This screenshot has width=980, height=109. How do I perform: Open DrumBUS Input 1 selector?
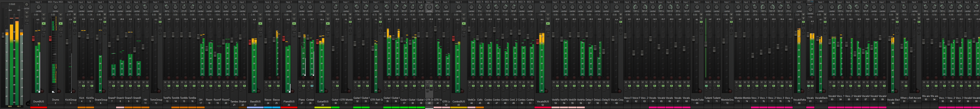pyautogui.click(x=39, y=2)
